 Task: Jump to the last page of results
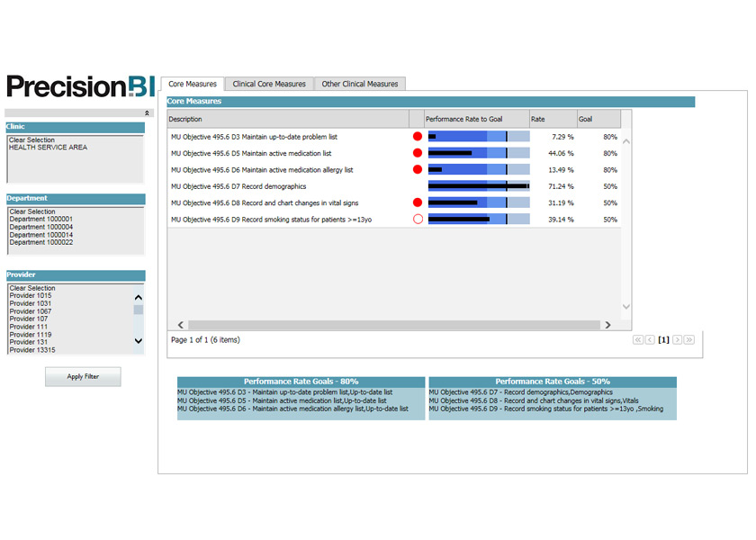click(x=689, y=340)
